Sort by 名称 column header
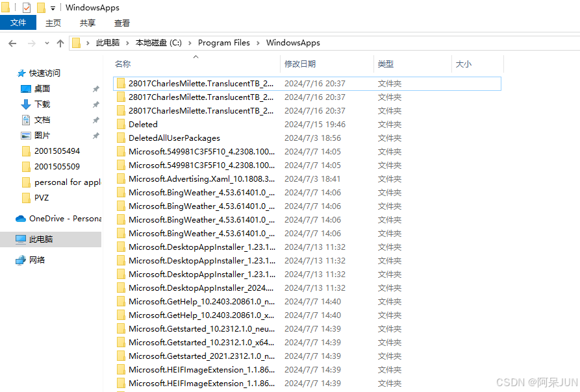 pos(123,64)
